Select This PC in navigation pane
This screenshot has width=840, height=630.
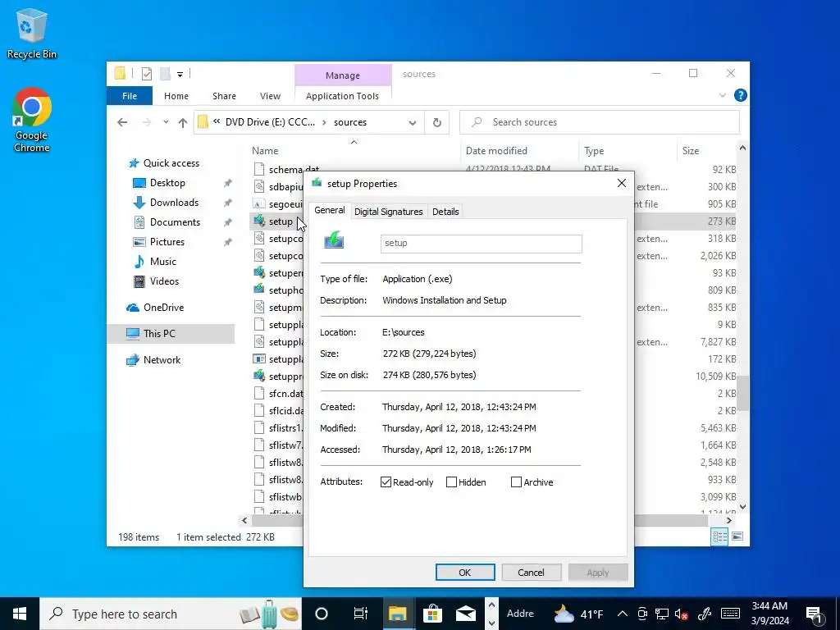159,333
